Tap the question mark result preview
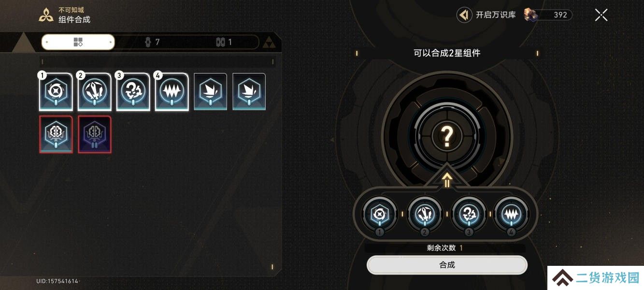Viewport: 644px width, 290px height. pos(447,137)
